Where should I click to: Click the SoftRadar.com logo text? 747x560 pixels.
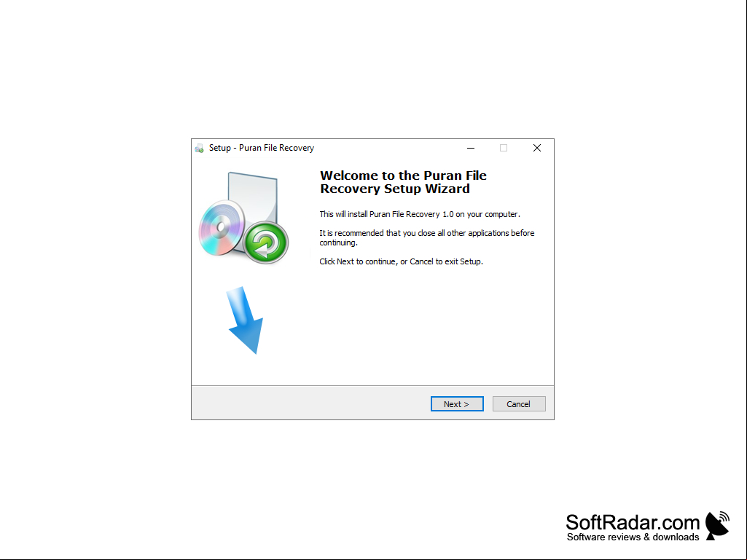coord(633,522)
